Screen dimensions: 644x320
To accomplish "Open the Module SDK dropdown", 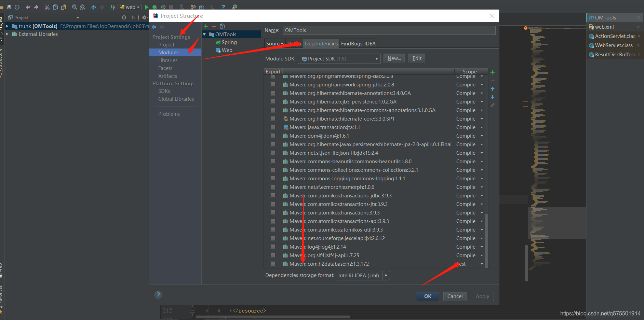I will pos(377,59).
